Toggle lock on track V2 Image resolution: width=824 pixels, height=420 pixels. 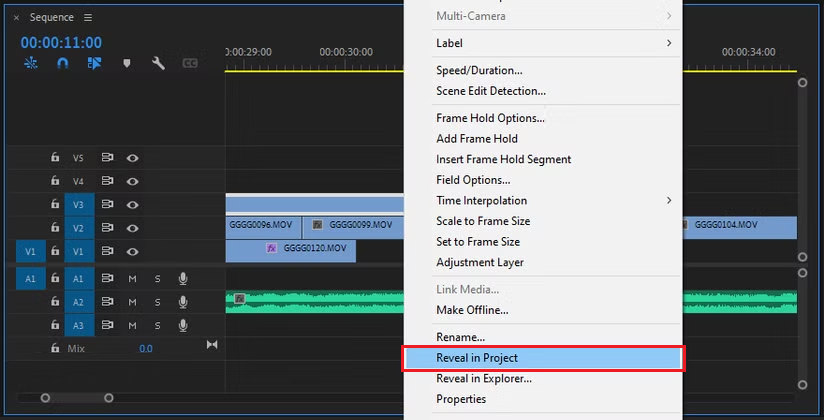coord(55,228)
